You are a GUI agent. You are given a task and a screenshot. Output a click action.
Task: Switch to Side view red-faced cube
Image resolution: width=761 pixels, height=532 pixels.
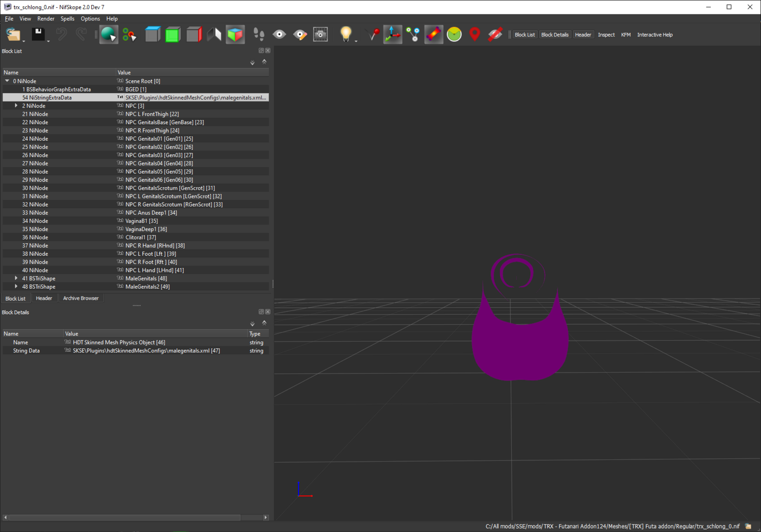194,34
